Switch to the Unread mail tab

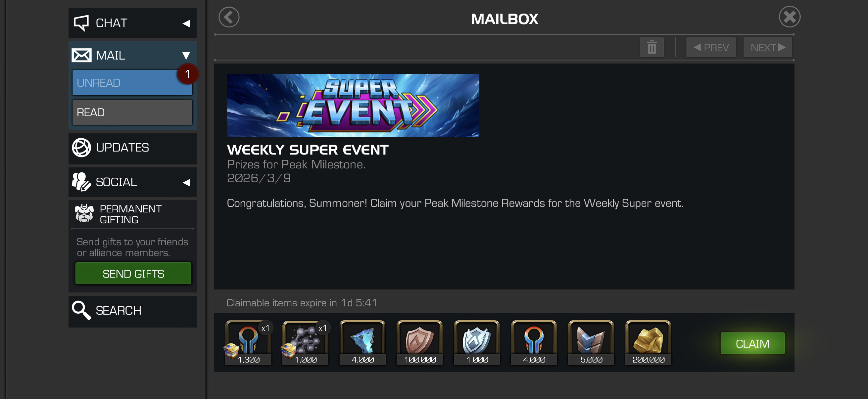(132, 83)
